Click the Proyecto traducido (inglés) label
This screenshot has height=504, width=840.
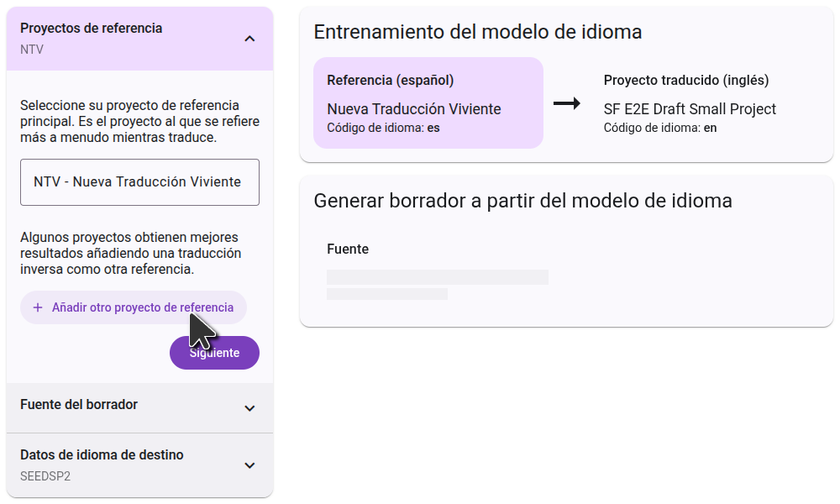point(686,81)
